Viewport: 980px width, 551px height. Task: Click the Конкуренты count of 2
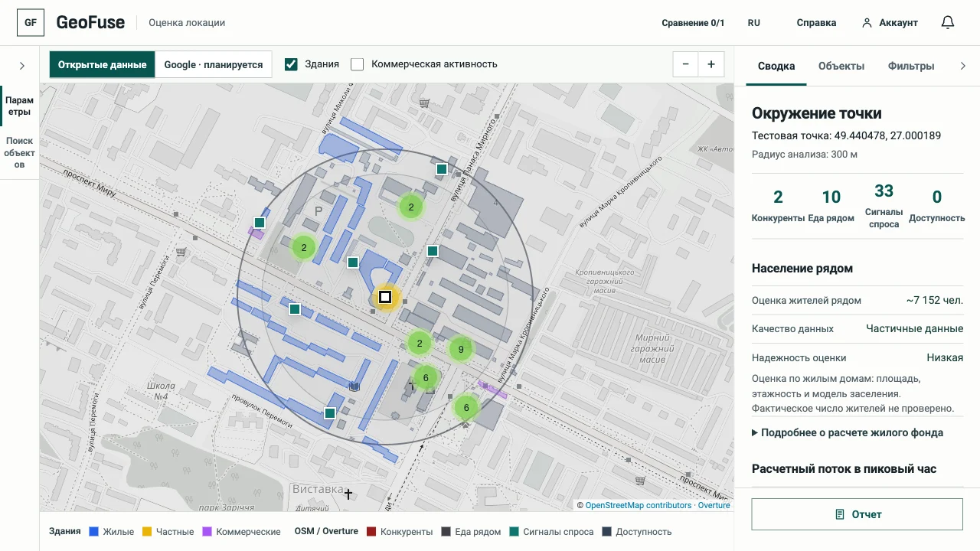778,197
